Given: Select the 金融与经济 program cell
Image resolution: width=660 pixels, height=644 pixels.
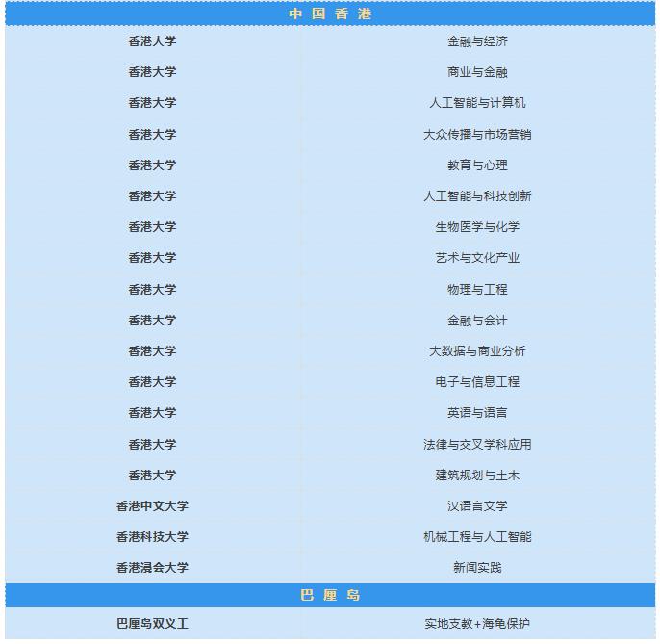Looking at the screenshot, I should click(477, 41).
